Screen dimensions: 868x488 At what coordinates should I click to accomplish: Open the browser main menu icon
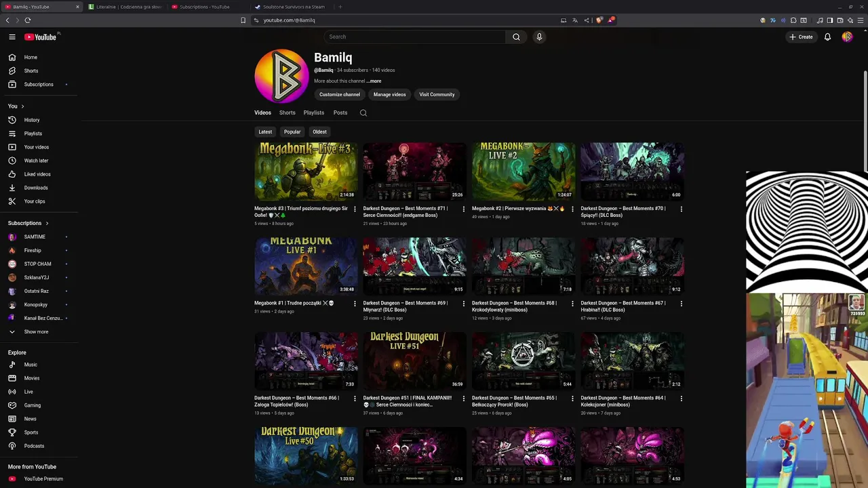[862, 20]
